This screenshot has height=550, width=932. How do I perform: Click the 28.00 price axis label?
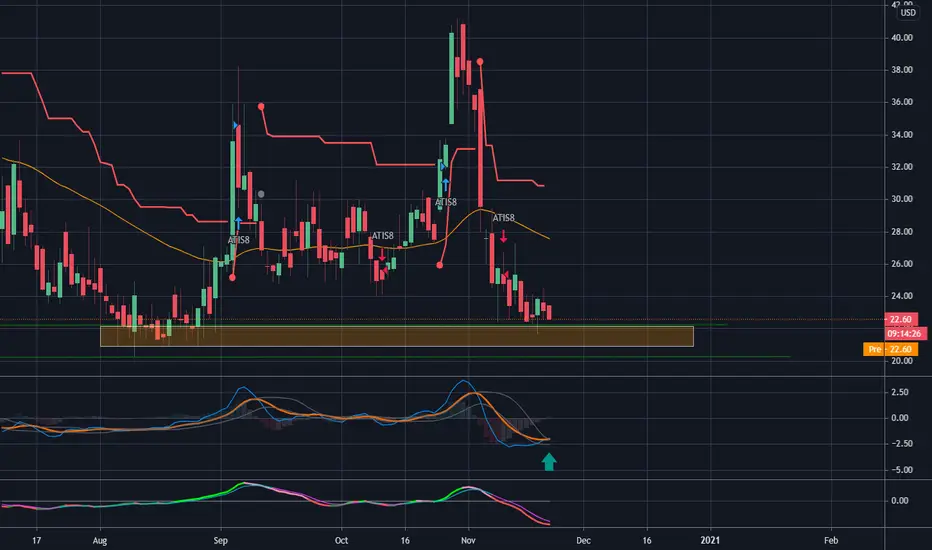pyautogui.click(x=902, y=231)
